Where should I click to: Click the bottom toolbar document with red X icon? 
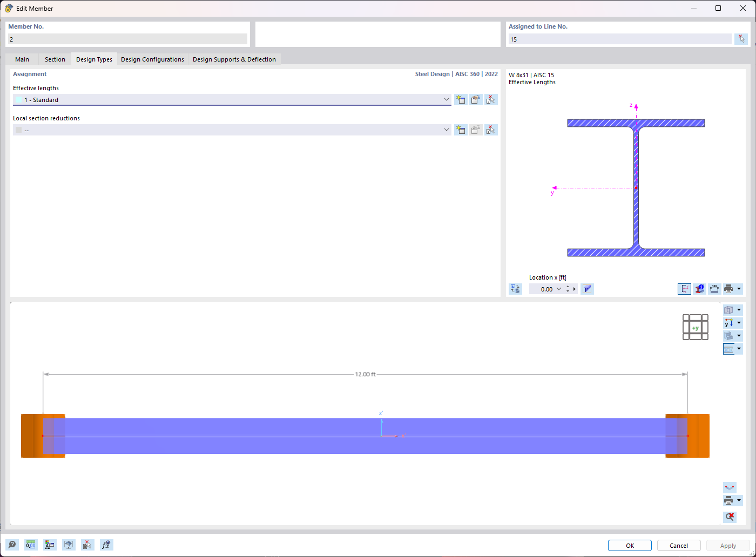pyautogui.click(x=87, y=545)
